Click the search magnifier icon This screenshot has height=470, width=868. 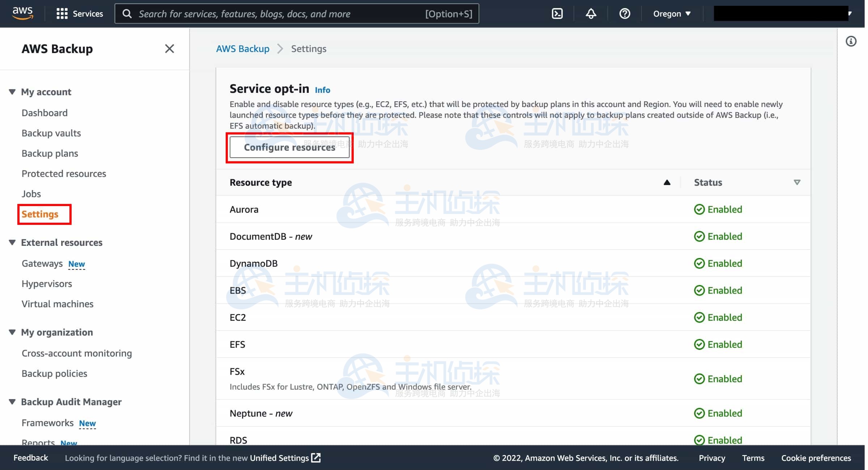coord(127,13)
